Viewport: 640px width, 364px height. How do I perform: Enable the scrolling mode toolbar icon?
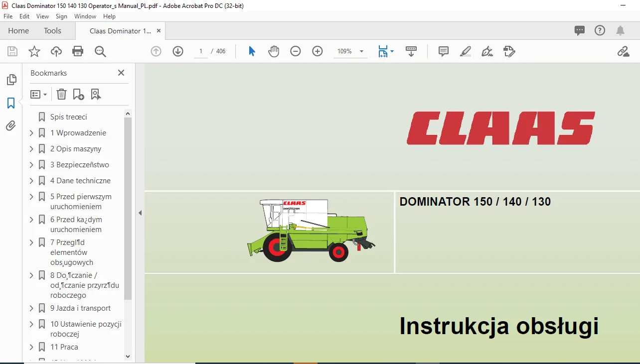pyautogui.click(x=411, y=51)
